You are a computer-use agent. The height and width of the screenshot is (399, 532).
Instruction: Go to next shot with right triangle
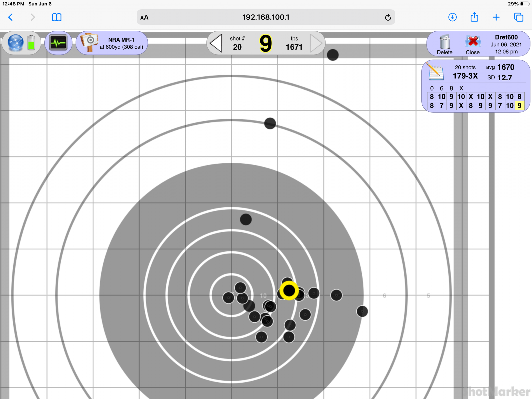[x=316, y=43]
